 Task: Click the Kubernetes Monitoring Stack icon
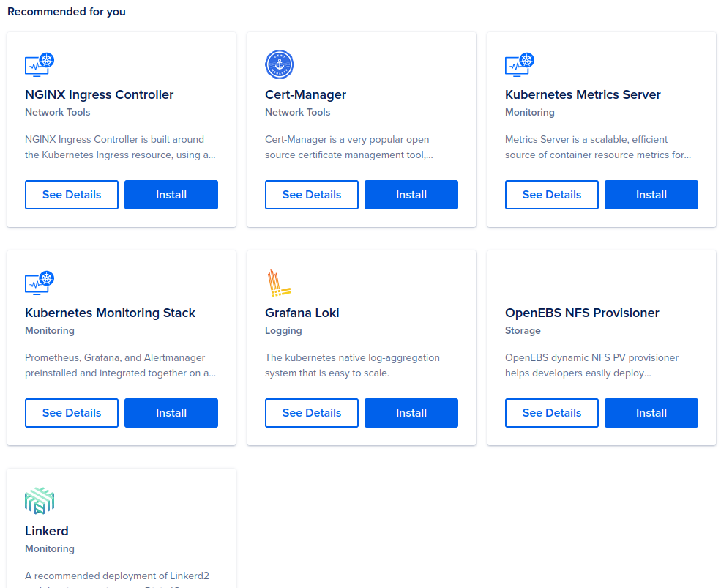point(40,283)
